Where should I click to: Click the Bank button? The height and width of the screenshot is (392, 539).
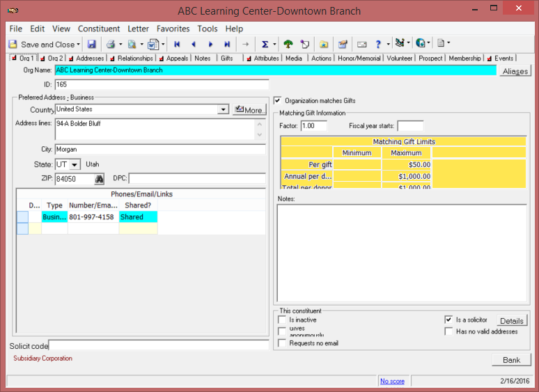511,360
